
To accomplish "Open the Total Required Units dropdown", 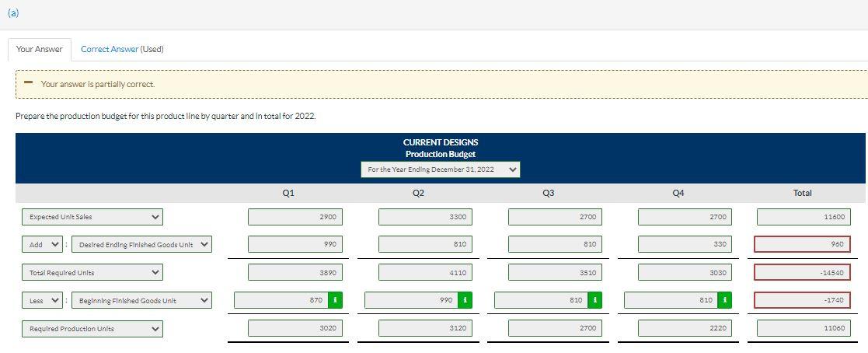I will click(92, 272).
